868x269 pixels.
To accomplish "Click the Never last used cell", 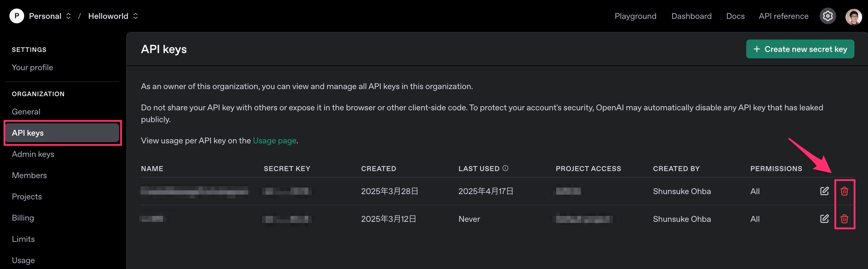I will [469, 219].
